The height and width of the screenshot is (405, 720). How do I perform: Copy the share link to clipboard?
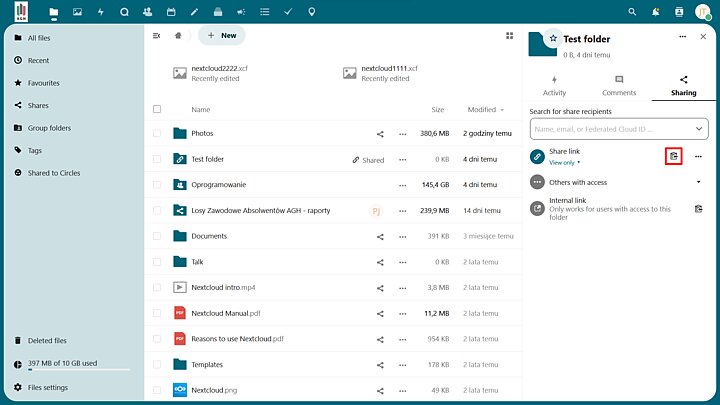(x=674, y=156)
